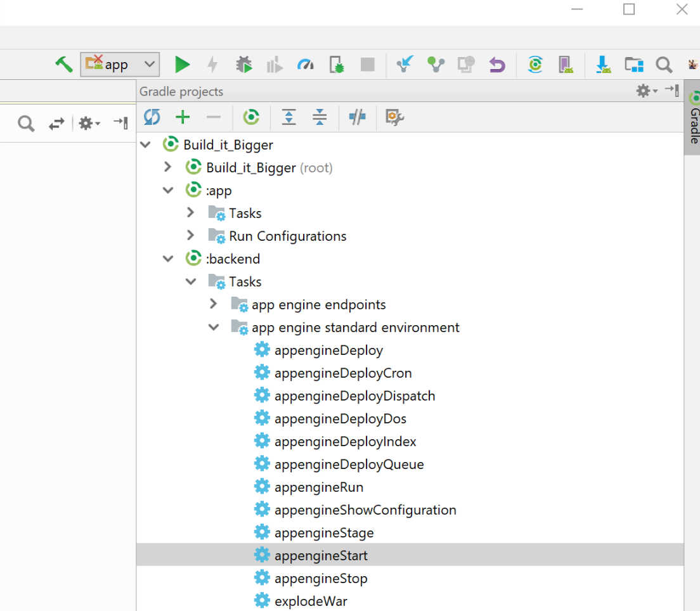
Task: Expand all nodes in the Gradle tree
Action: tap(288, 117)
